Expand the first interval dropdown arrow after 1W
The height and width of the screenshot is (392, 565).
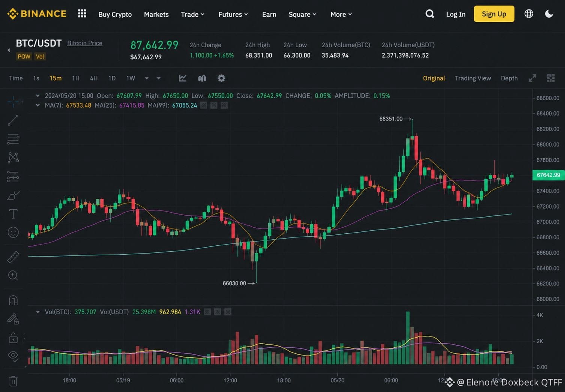pyautogui.click(x=147, y=78)
